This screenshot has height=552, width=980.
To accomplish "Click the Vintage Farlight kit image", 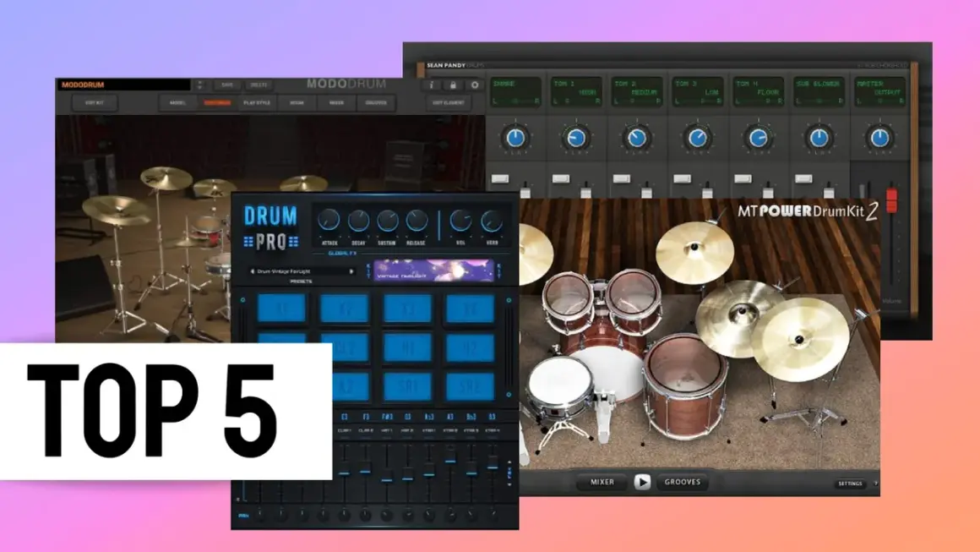I will [433, 271].
